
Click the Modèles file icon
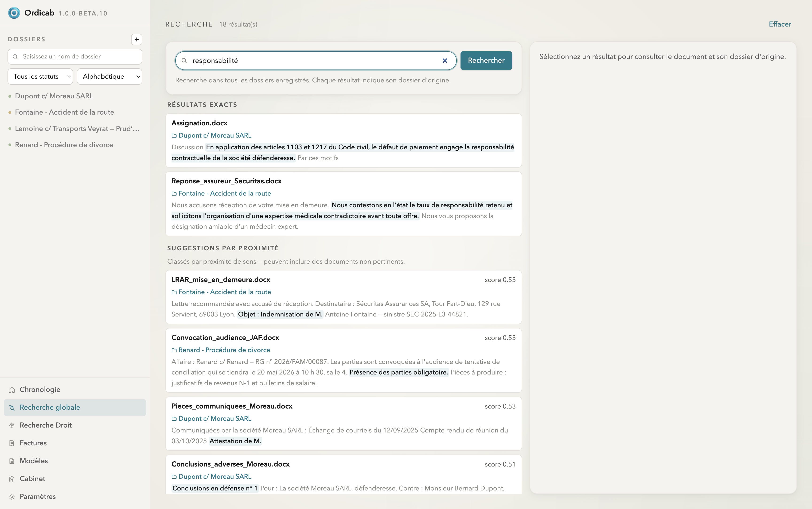click(x=12, y=461)
